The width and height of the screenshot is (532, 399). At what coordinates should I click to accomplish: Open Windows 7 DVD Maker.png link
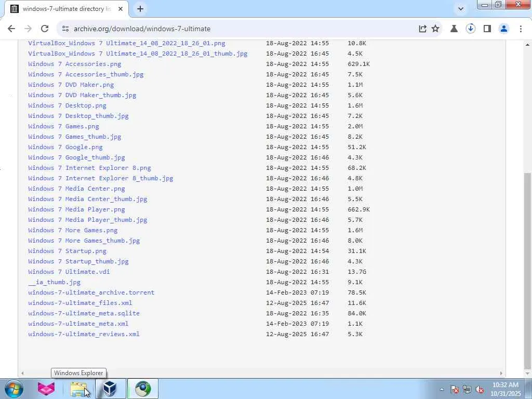tap(71, 85)
